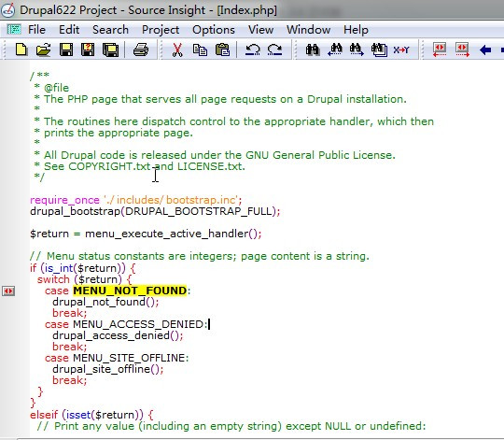
Task: Redo the last undone edit
Action: pyautogui.click(x=274, y=50)
